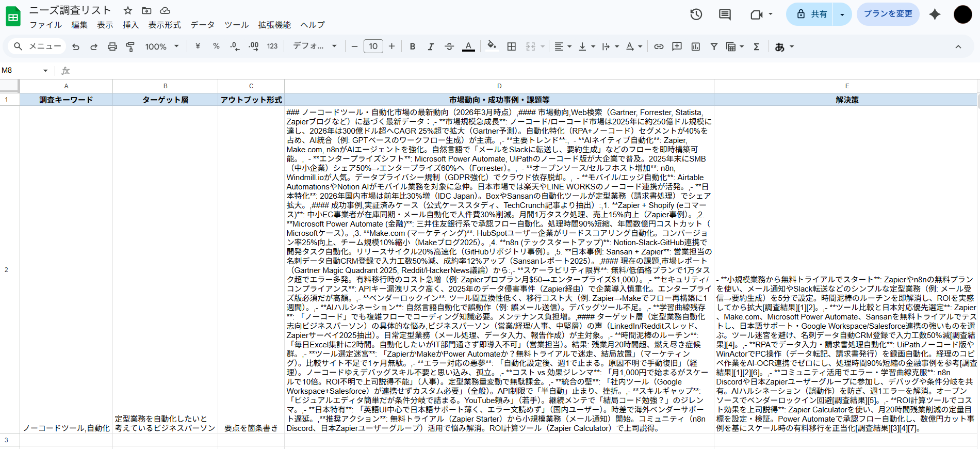Format as yen currency

(198, 46)
